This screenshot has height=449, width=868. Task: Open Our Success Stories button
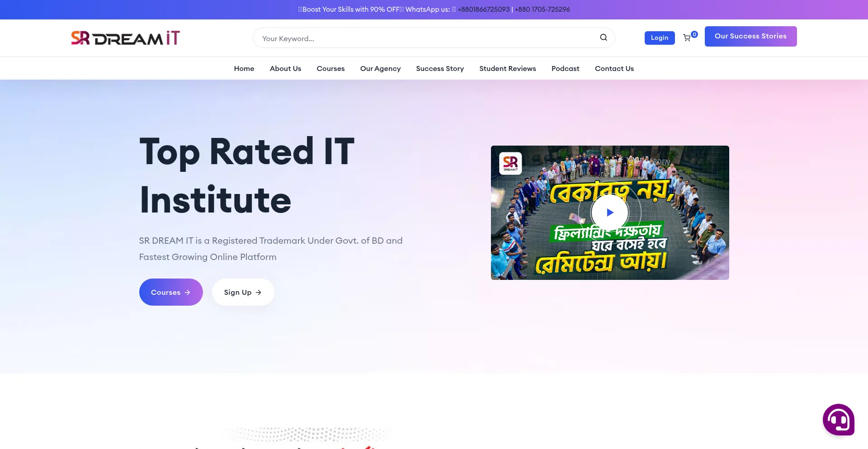tap(750, 36)
